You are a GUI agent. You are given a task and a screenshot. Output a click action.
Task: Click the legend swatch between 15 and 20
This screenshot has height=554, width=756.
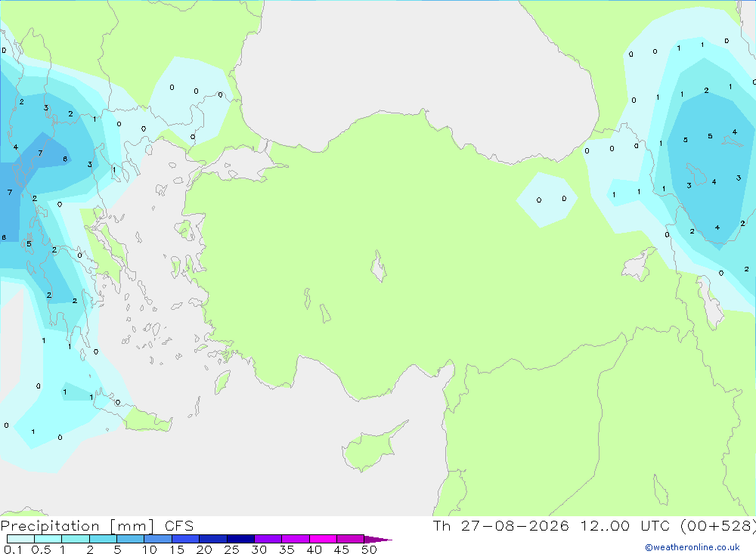[x=186, y=539]
